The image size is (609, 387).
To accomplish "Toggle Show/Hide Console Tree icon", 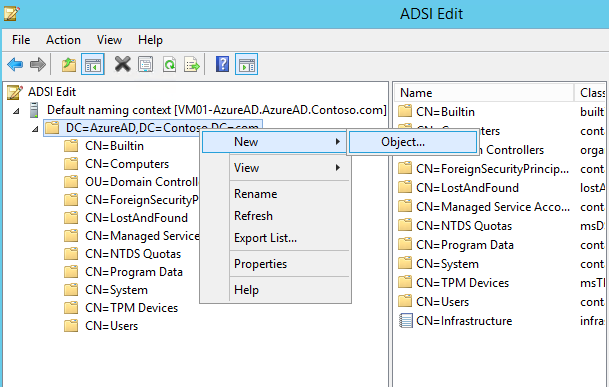I will click(92, 64).
